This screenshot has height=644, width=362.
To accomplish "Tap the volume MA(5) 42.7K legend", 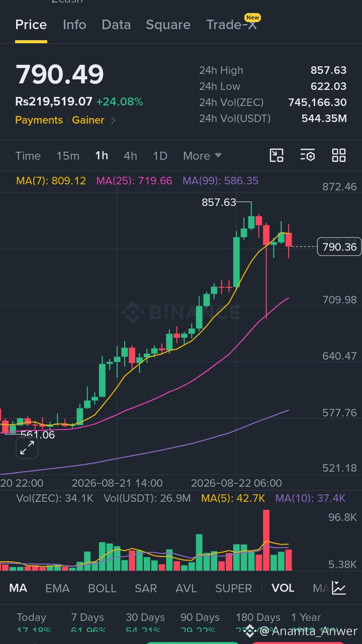I will tap(233, 498).
